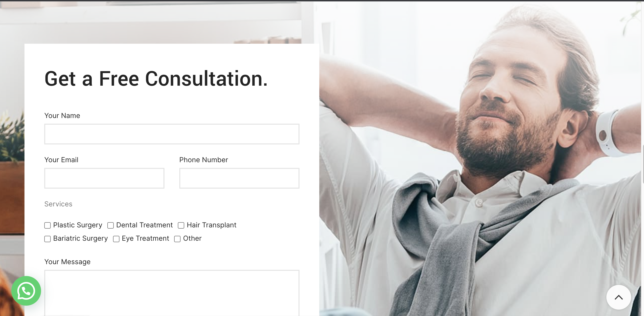Click the Phone Number field label

[204, 160]
